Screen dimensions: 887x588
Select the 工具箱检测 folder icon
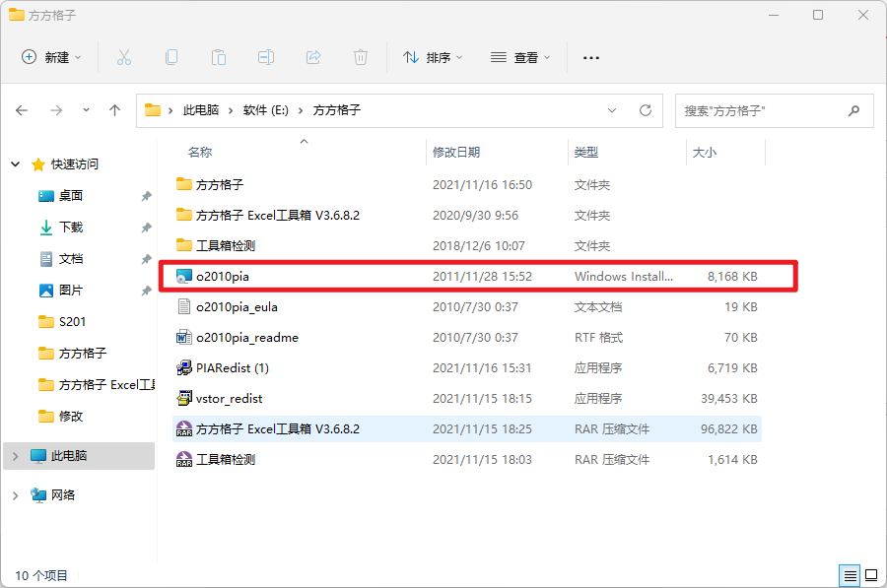184,245
